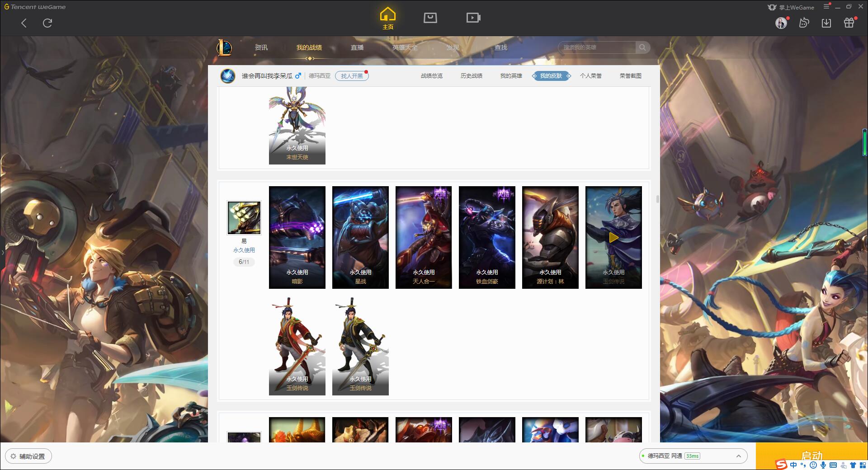Viewport: 868px width, 470px height.
Task: Refresh the page with the reload icon
Action: 47,23
